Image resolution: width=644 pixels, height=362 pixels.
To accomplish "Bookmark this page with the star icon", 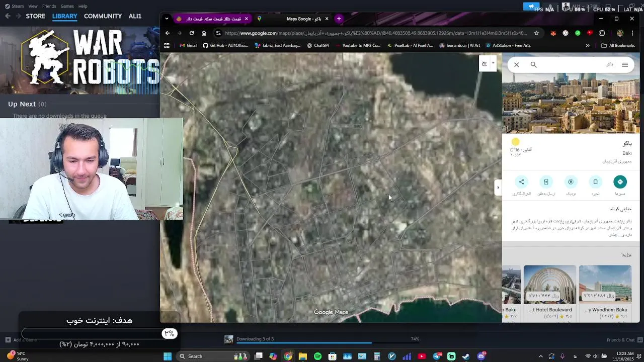I will coord(536,33).
